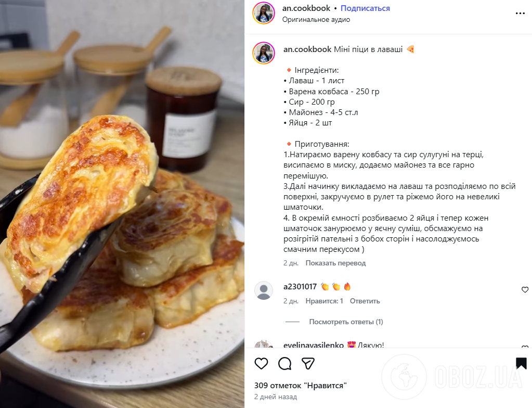Open the three-dot more options menu
This screenshot has height=408, width=532.
click(520, 13)
